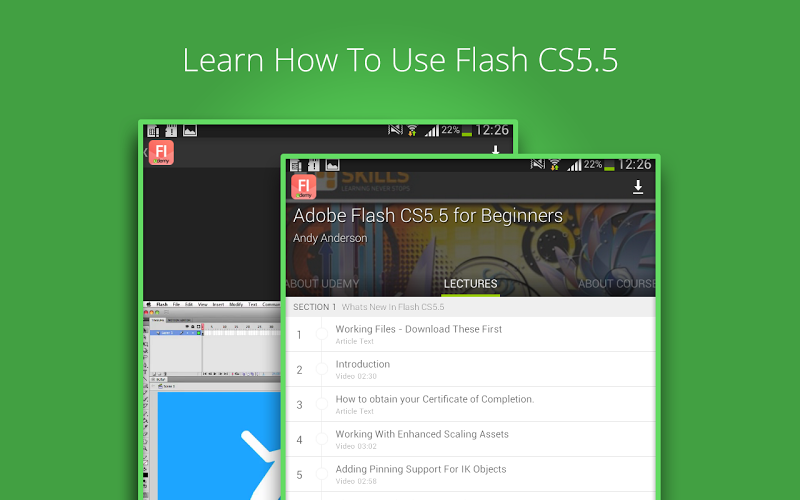The image size is (800, 500).
Task: Tap the picture notification icon on back screen
Action: [190, 131]
